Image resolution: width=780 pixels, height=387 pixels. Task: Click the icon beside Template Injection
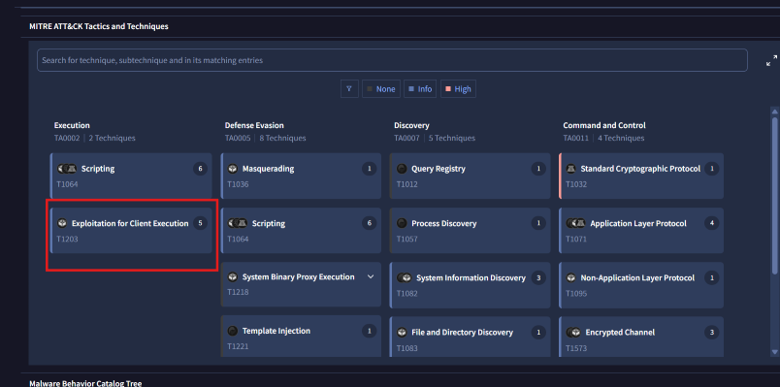coord(232,331)
